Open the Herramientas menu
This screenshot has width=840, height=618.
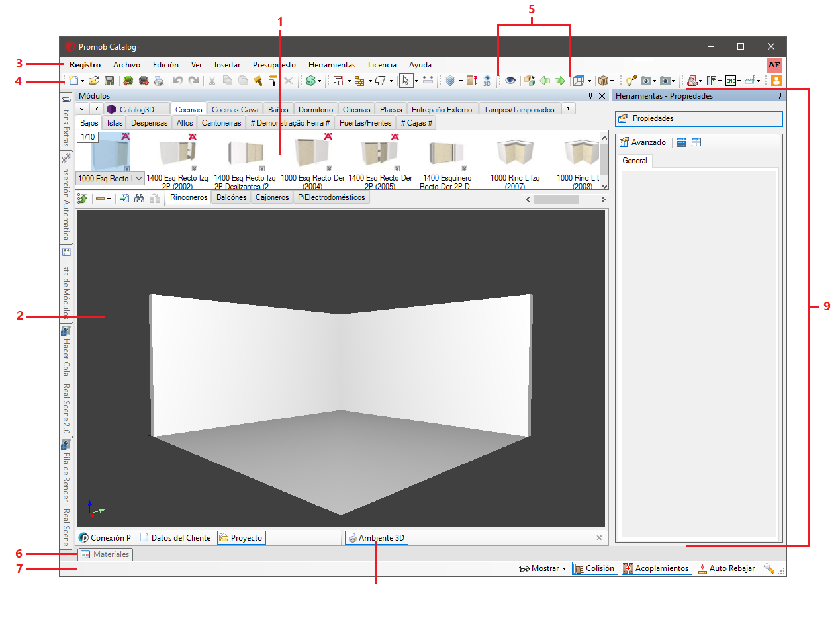332,65
